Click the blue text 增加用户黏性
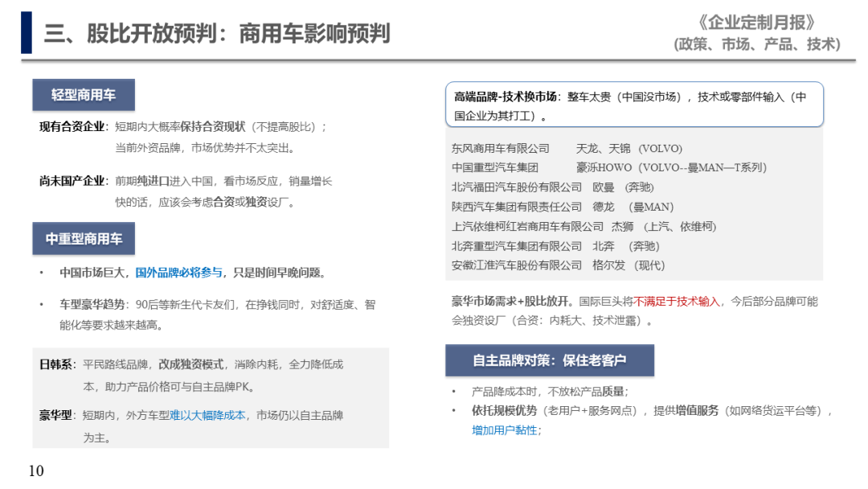Screen dimensions: 868x489 (x=504, y=430)
